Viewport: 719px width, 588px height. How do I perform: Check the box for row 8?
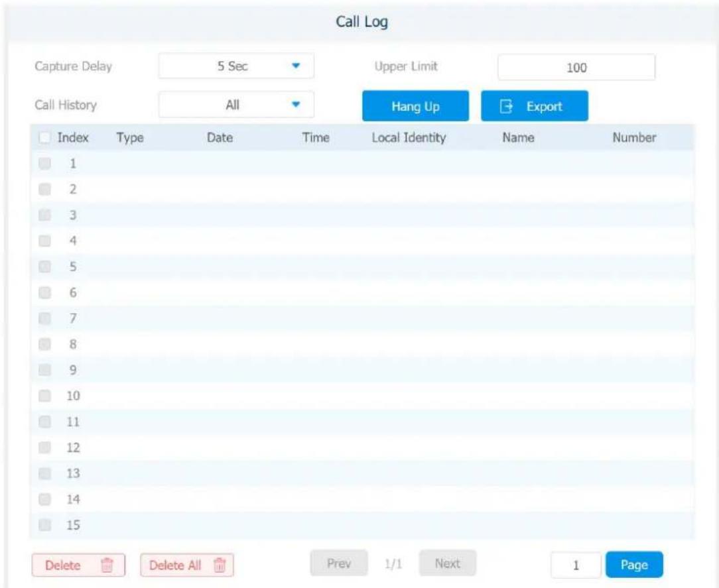(44, 344)
